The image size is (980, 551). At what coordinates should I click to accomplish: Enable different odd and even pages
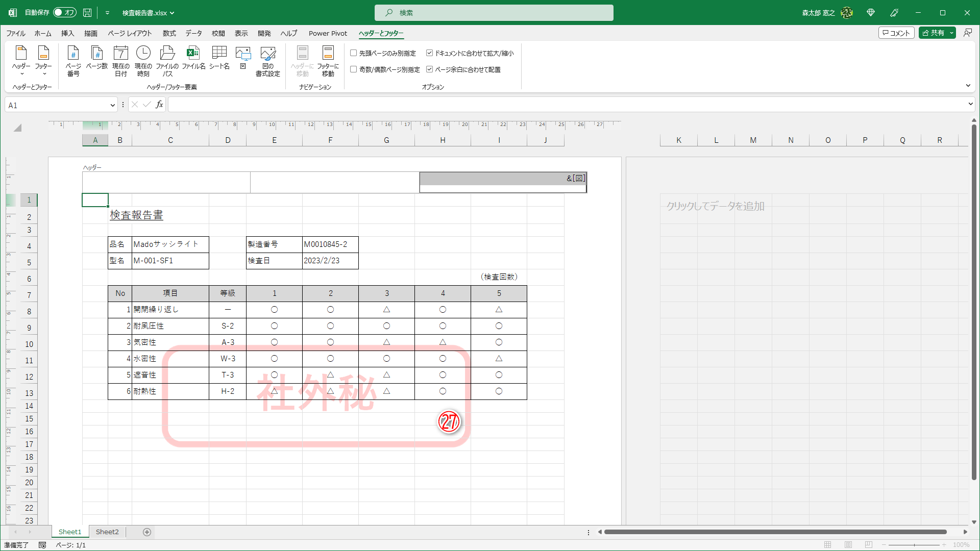pyautogui.click(x=353, y=69)
